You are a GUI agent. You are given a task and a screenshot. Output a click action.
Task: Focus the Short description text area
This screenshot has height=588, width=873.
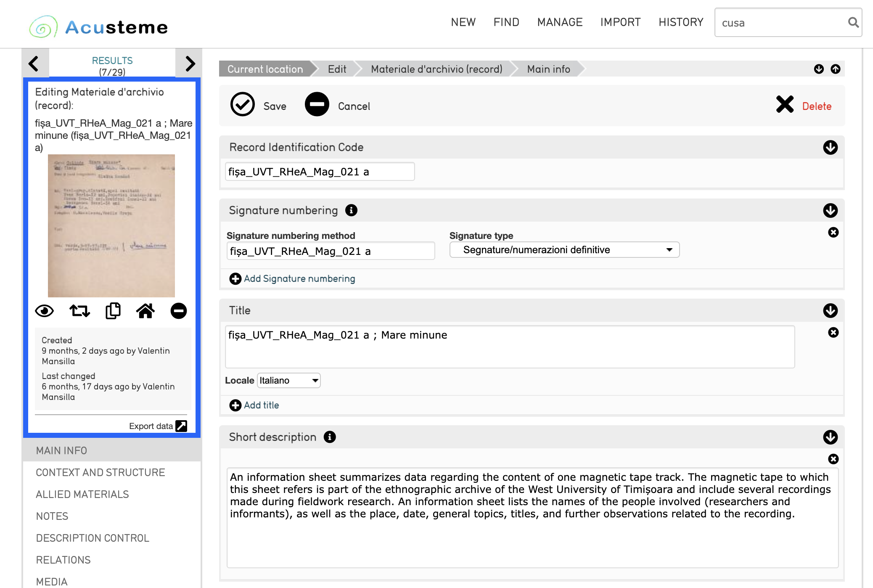pos(532,518)
